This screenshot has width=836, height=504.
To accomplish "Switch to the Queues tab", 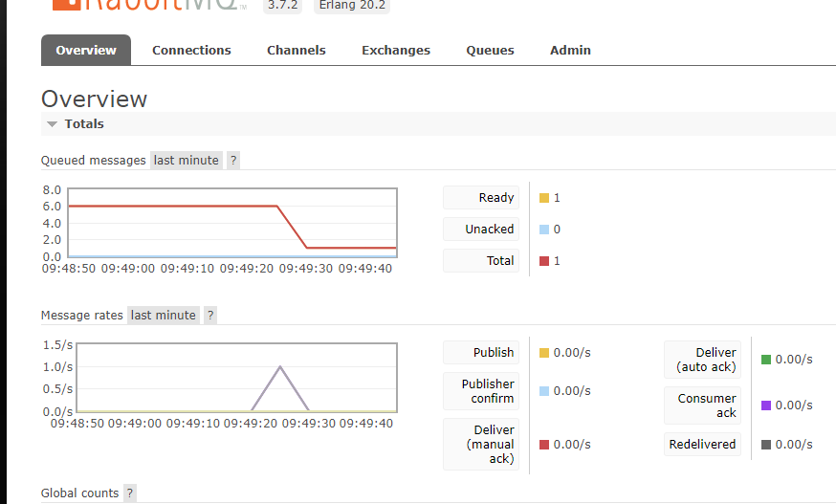I will 490,50.
